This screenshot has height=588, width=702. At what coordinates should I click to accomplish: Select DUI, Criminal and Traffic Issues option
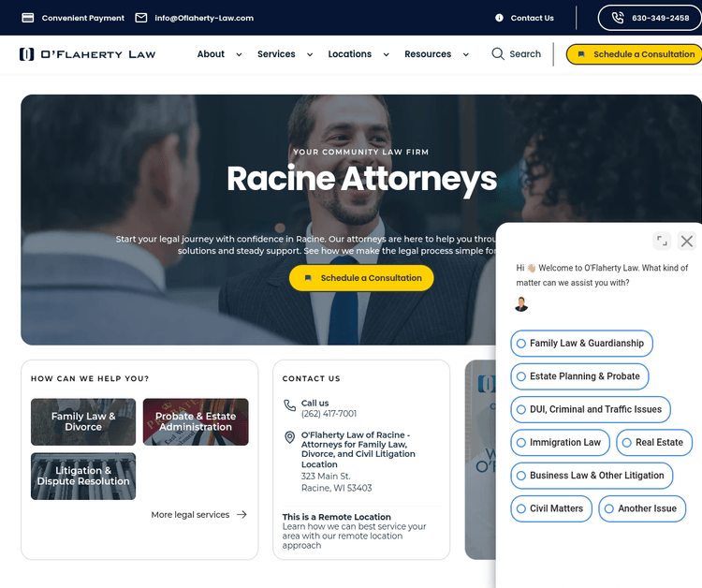pyautogui.click(x=591, y=410)
